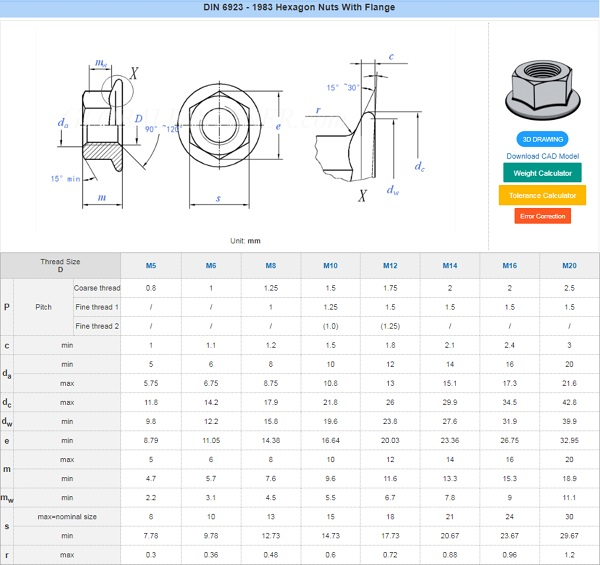600x565 pixels.
Task: Click the 3D DRAWING button
Action: coord(543,139)
